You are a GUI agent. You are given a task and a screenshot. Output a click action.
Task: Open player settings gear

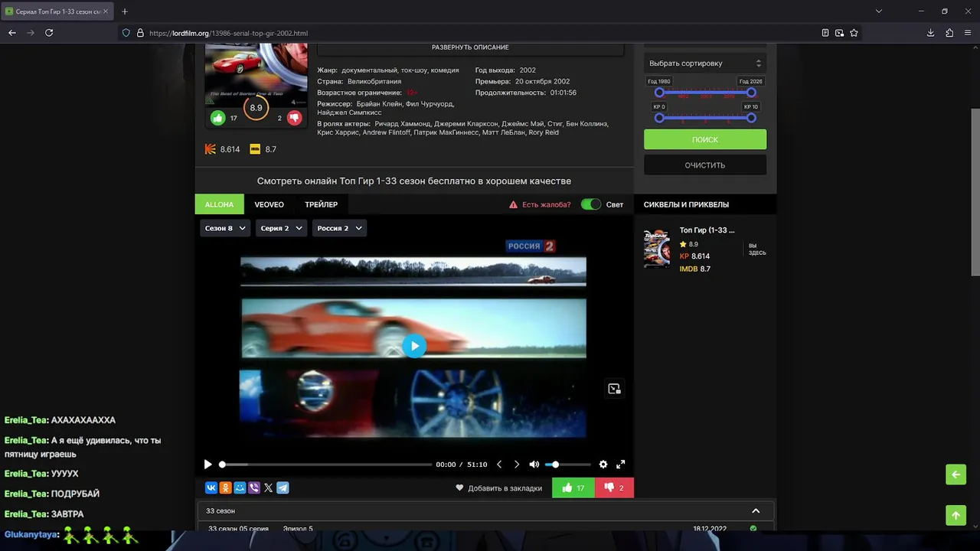click(603, 465)
